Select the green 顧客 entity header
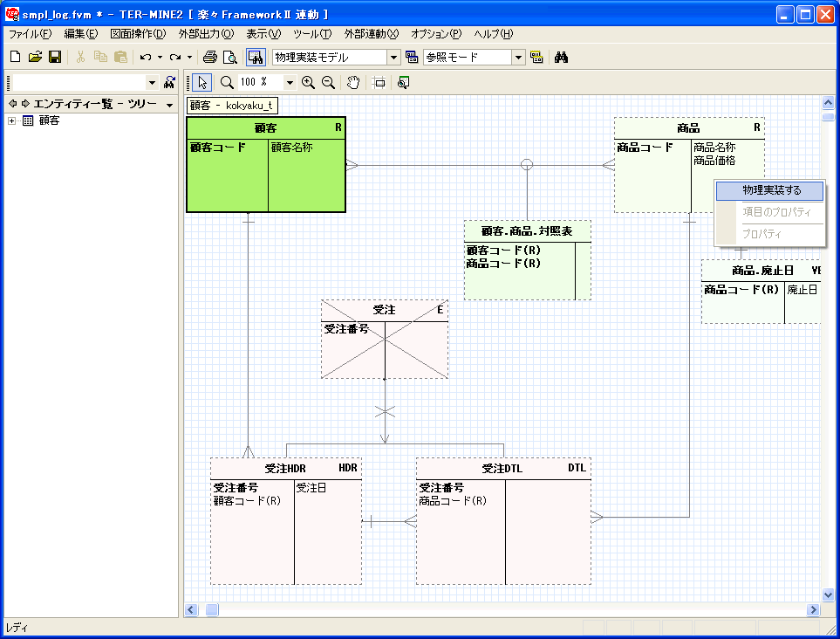840x639 pixels. (266, 128)
